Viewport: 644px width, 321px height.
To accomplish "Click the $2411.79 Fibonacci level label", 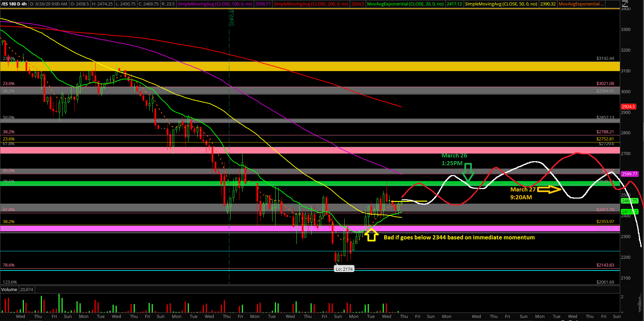I will 605,209.
